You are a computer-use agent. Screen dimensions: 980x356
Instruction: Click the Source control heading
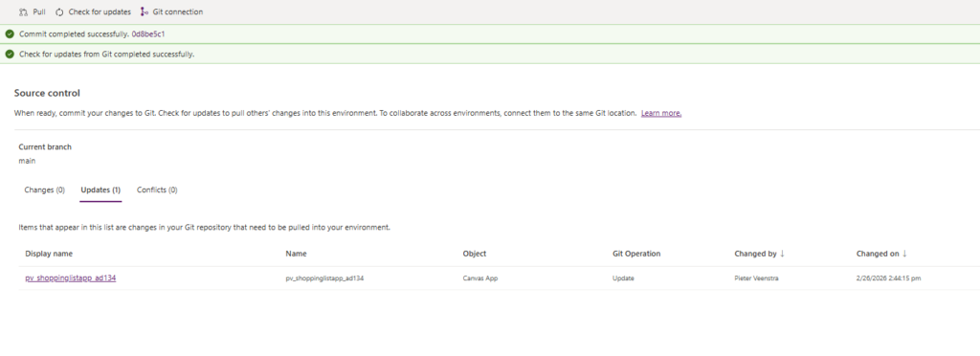pyautogui.click(x=47, y=93)
